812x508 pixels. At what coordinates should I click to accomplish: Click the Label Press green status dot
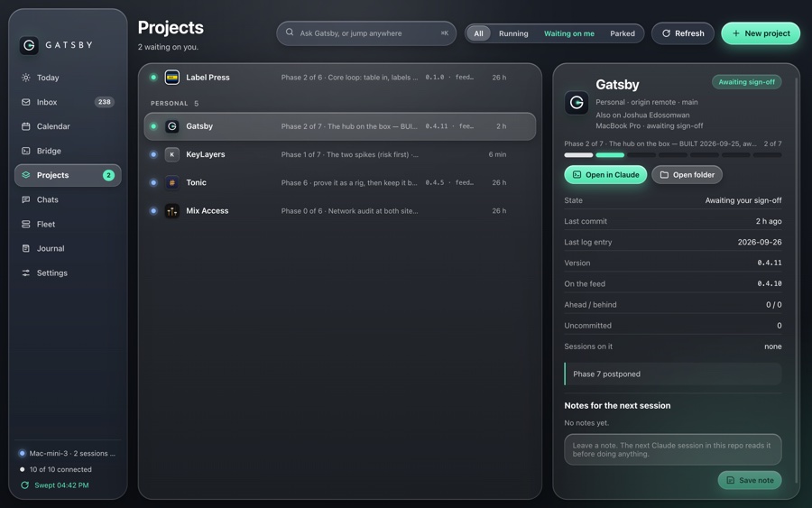click(x=153, y=78)
